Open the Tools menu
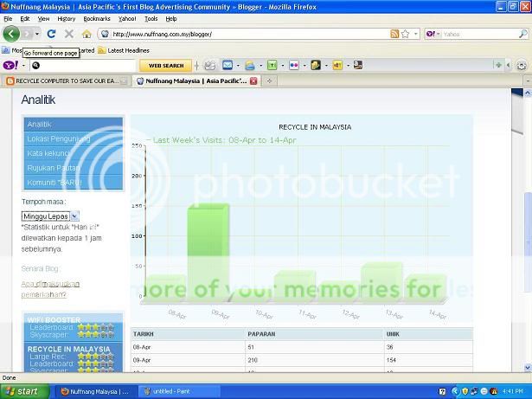532x399 pixels. (x=151, y=19)
